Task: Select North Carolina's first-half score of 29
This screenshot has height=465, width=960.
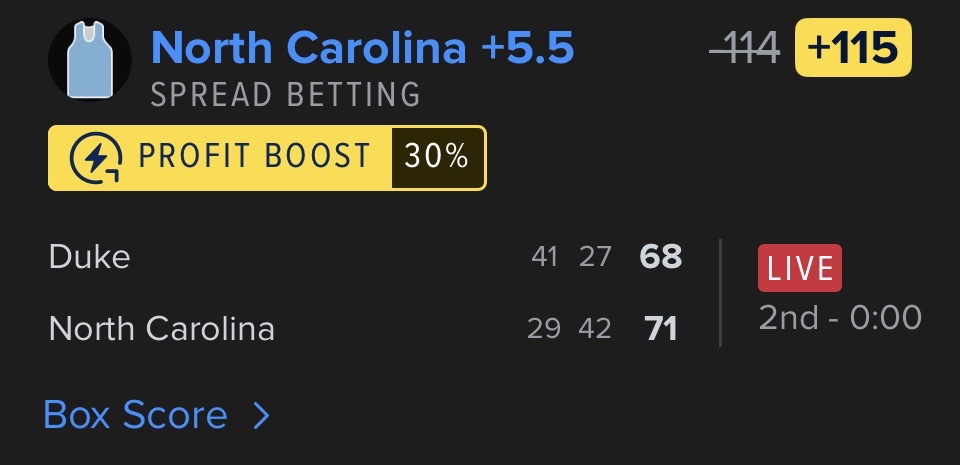Action: (544, 328)
